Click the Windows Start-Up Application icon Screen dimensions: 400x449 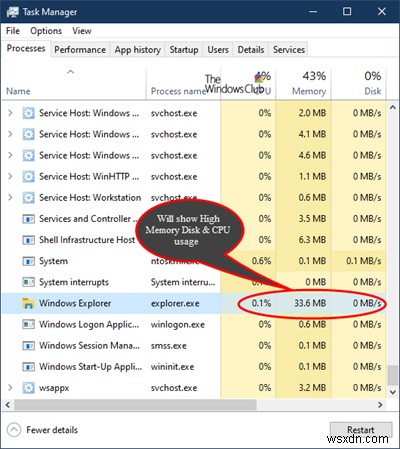pyautogui.click(x=28, y=367)
